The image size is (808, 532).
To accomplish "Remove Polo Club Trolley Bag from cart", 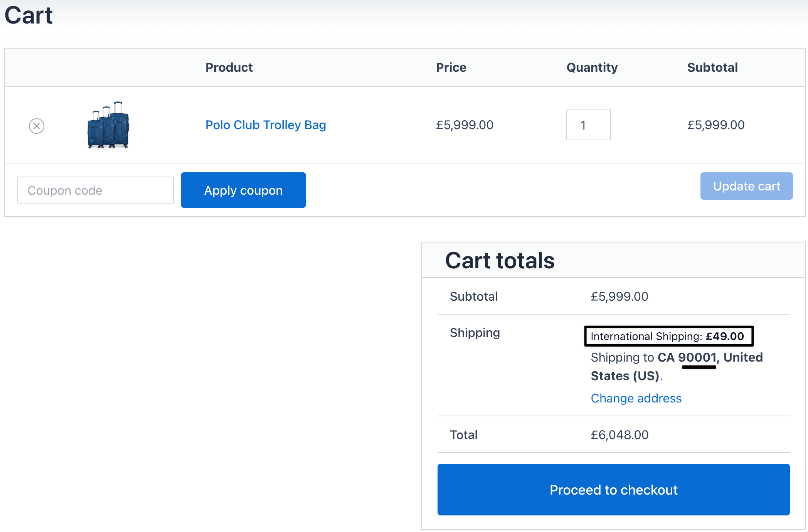I will pos(37,126).
